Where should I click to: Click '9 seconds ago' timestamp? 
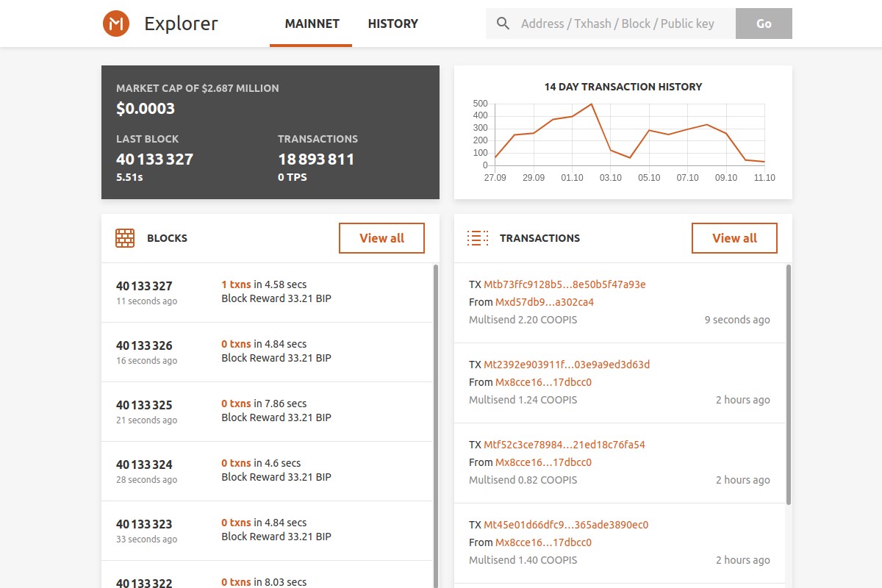[737, 320]
